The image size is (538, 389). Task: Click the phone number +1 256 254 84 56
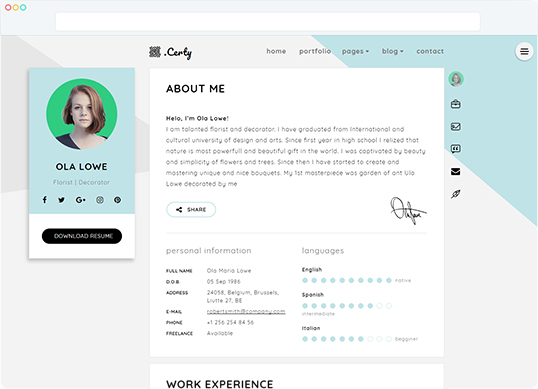pyautogui.click(x=230, y=322)
